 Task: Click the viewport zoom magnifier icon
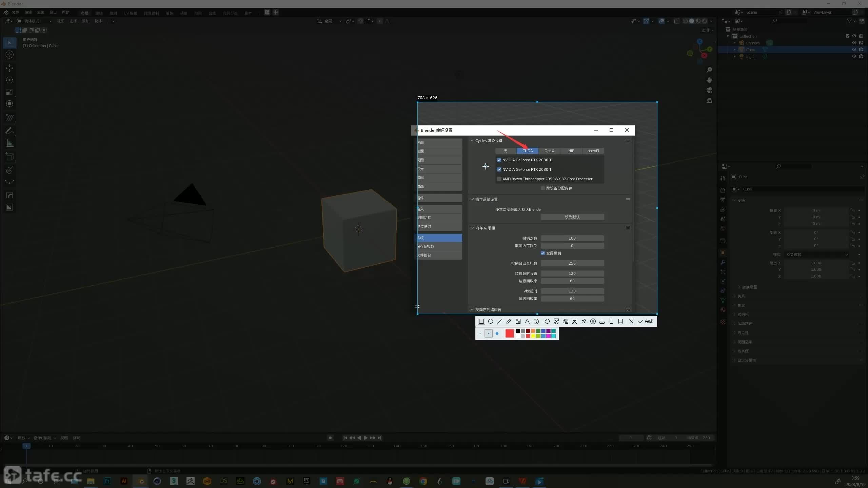point(709,70)
